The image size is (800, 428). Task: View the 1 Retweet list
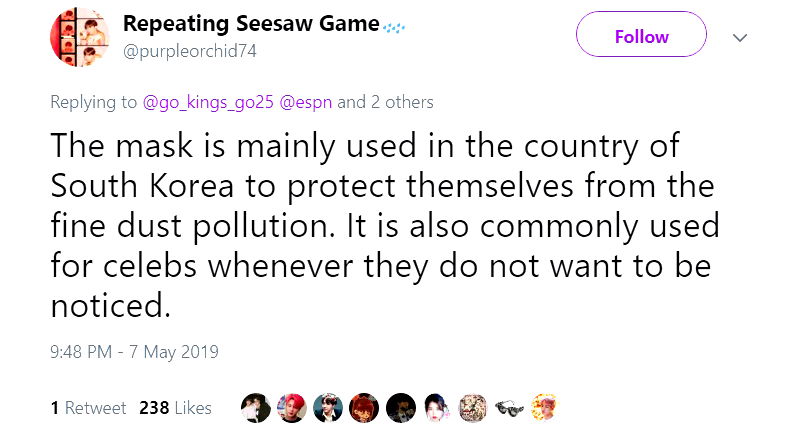pos(88,408)
